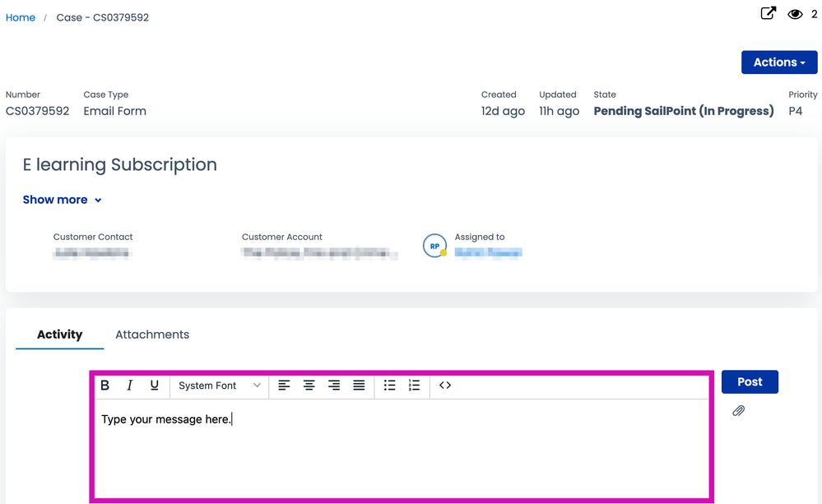Apply italic formatting to the message

[129, 386]
